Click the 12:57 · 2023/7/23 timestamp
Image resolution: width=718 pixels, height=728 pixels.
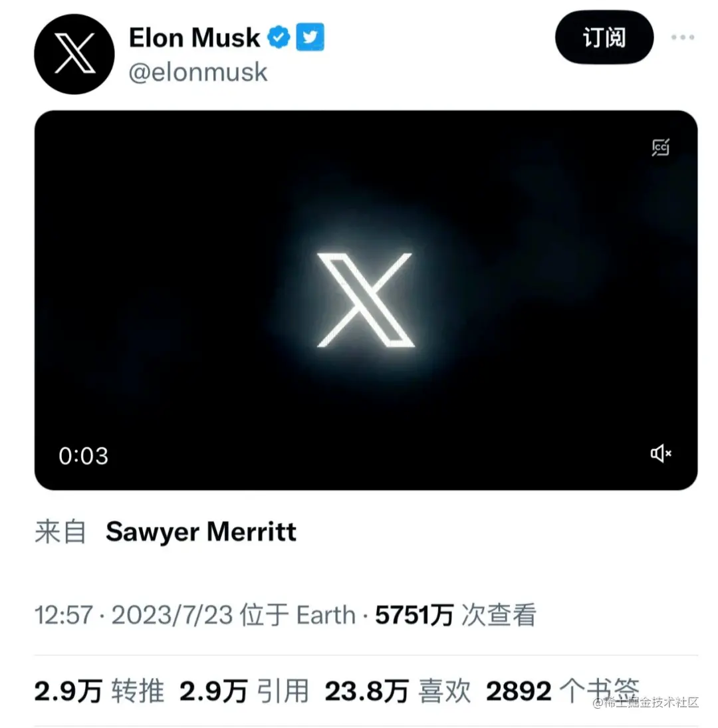tap(134, 615)
